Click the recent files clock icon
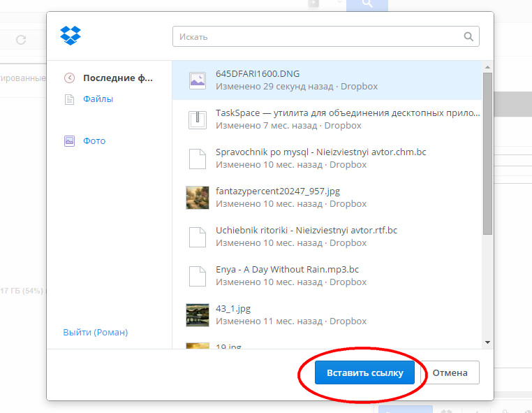This screenshot has width=532, height=413. pyautogui.click(x=69, y=78)
